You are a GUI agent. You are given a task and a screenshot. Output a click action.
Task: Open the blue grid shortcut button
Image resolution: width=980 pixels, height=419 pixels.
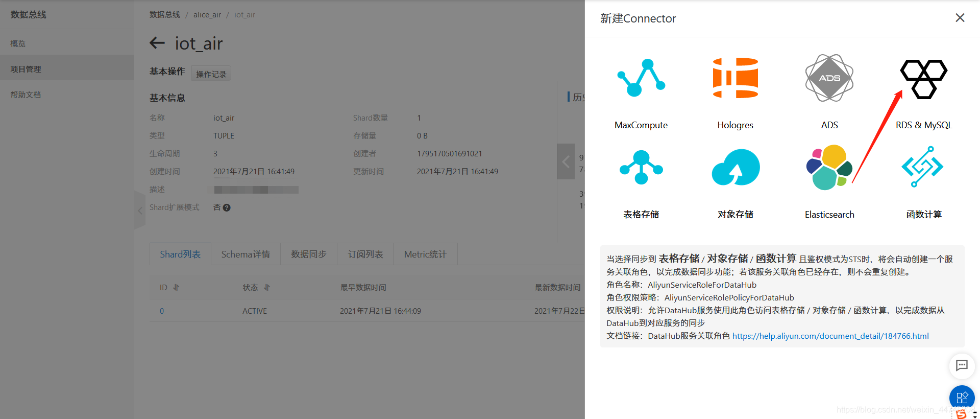[962, 398]
